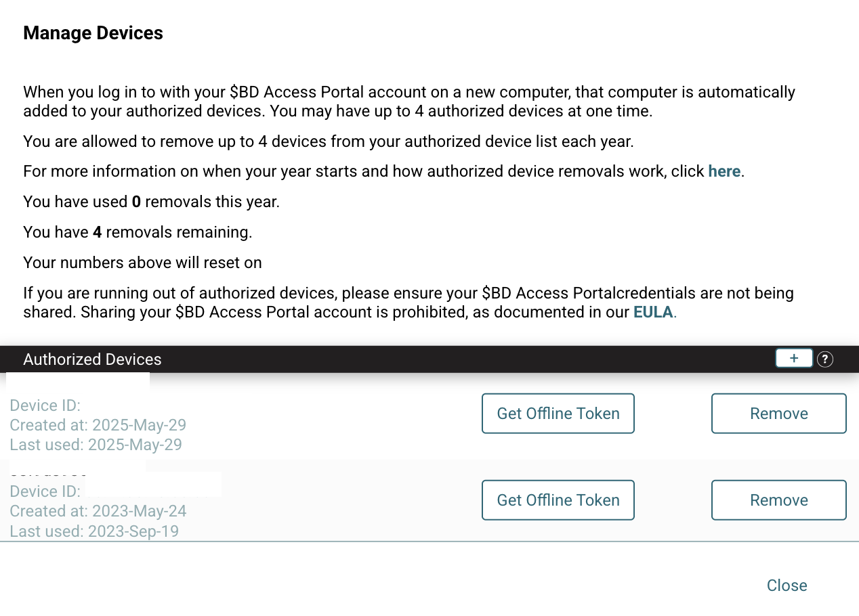
Task: Open the "here" link about device removals
Action: point(724,171)
